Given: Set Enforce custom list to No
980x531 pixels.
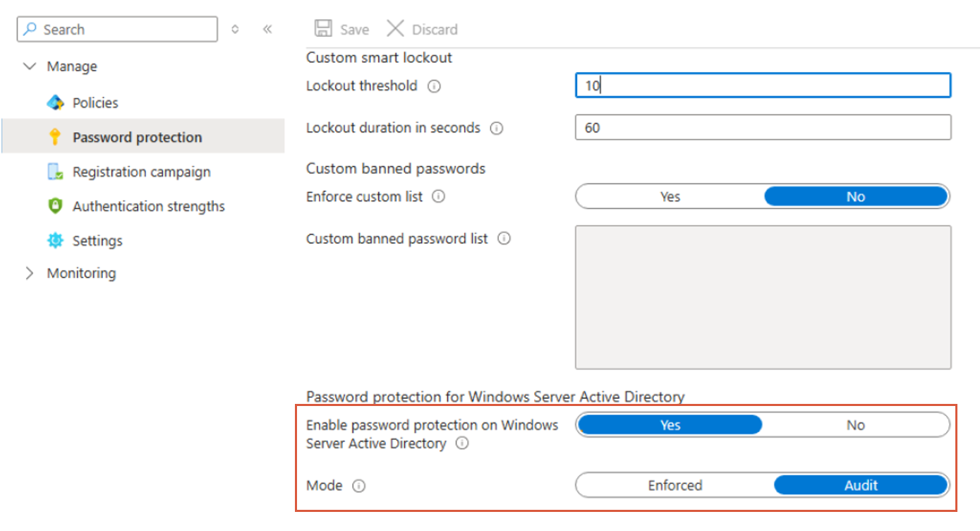Looking at the screenshot, I should pyautogui.click(x=856, y=197).
